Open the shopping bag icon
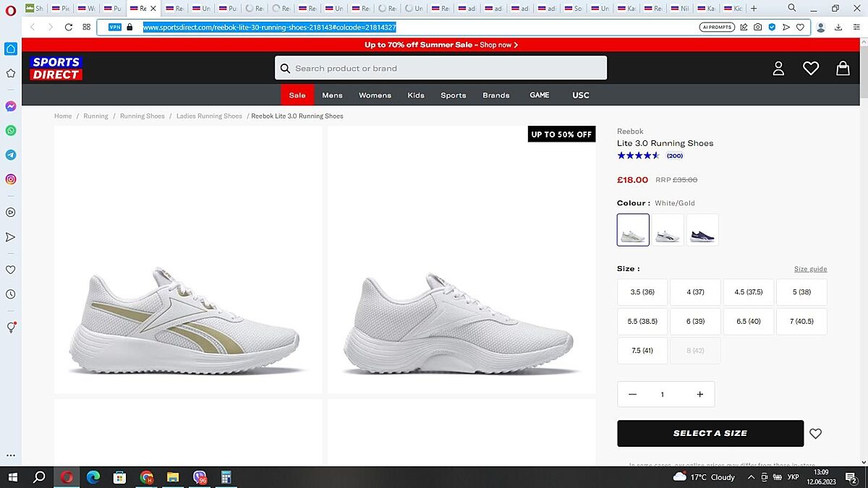Screen dimensions: 868x488 pos(843,68)
